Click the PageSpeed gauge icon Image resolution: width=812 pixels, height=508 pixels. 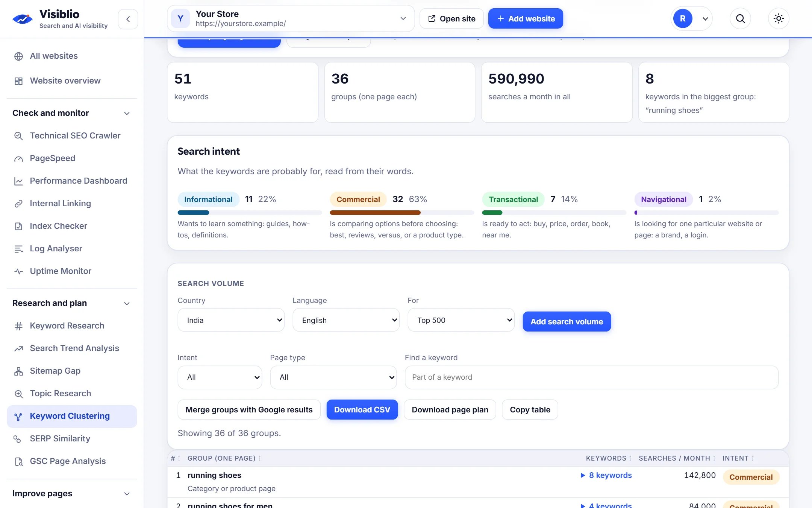18,158
